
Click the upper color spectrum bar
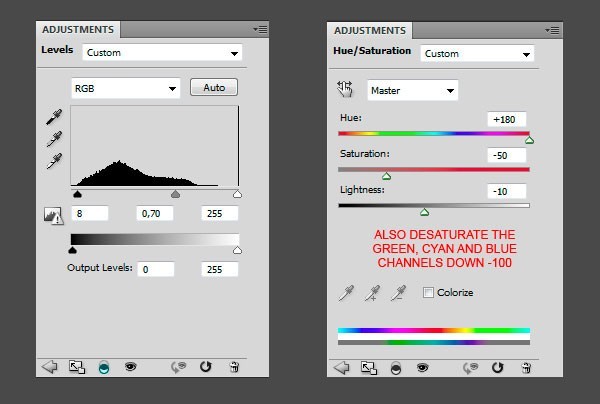point(434,330)
